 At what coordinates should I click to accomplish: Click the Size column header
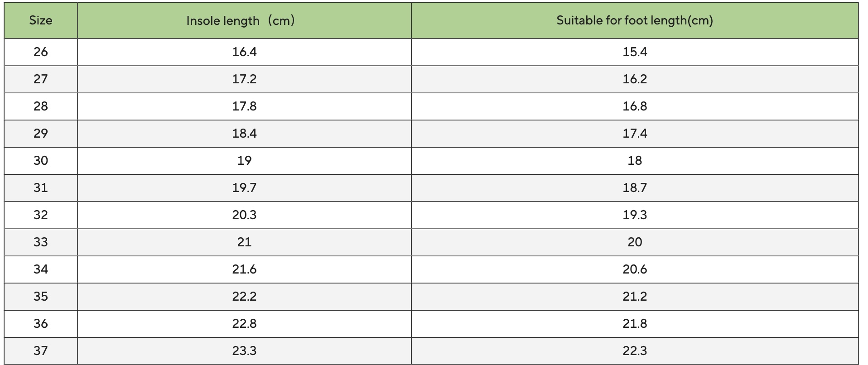click(41, 20)
